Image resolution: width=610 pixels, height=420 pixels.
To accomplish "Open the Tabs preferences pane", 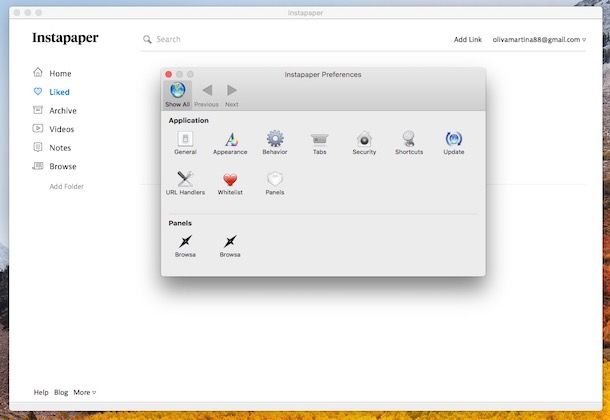I will coord(319,143).
